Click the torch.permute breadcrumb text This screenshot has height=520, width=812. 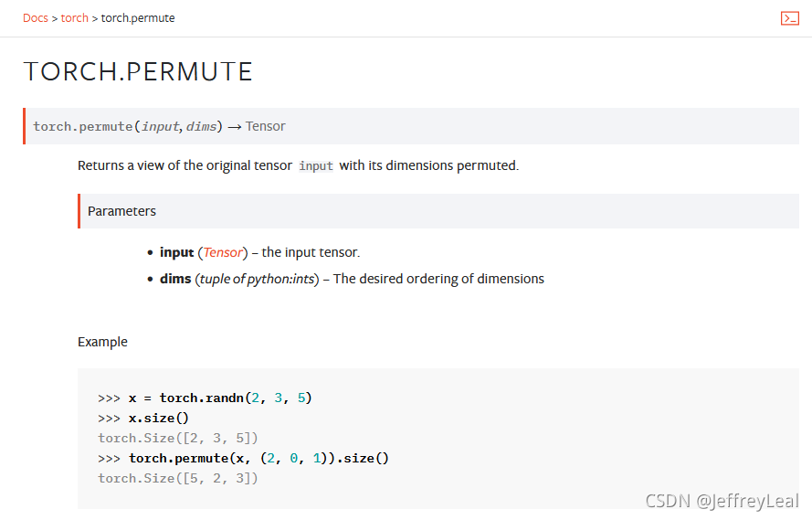(x=138, y=18)
